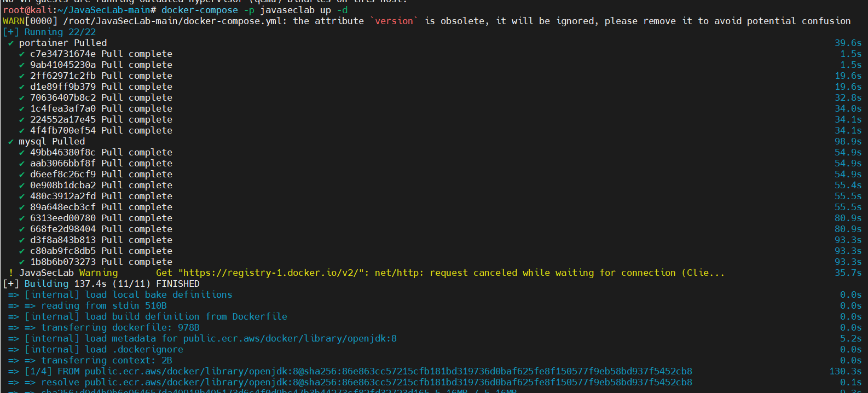Screen dimensions: 868x393
Task: Click layer d3f8a843b813 row
Action: click(x=101, y=240)
